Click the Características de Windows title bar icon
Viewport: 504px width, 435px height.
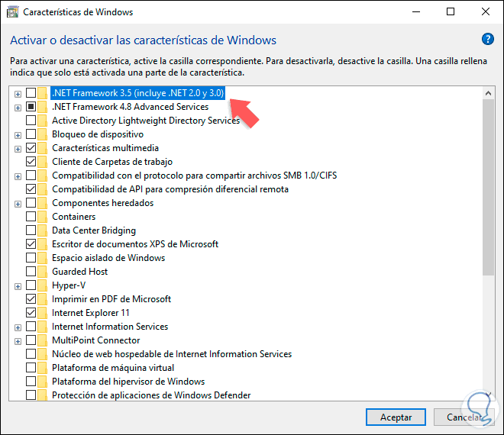(x=12, y=12)
